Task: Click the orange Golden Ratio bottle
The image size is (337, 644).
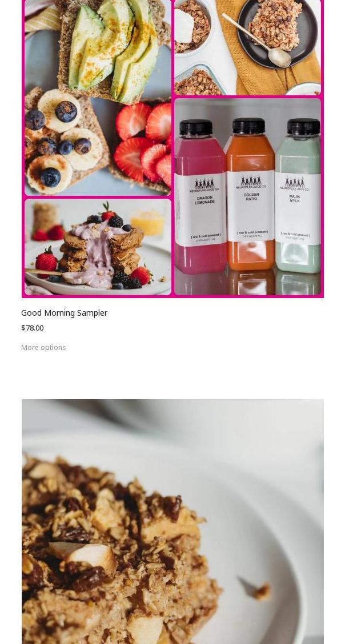Action: coord(251,194)
